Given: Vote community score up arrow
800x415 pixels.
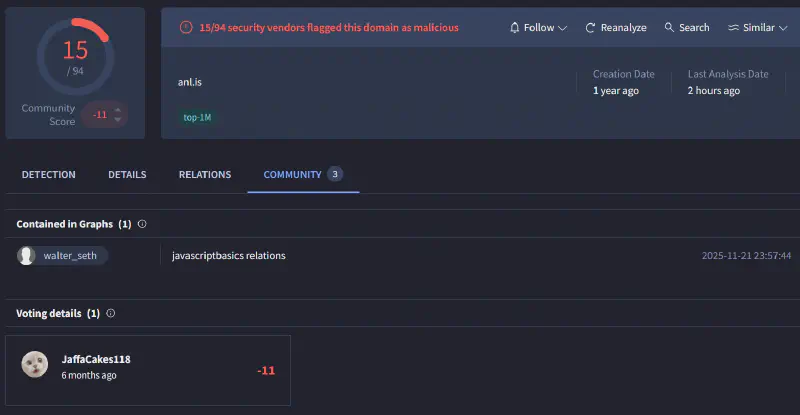Looking at the screenshot, I should [x=118, y=110].
